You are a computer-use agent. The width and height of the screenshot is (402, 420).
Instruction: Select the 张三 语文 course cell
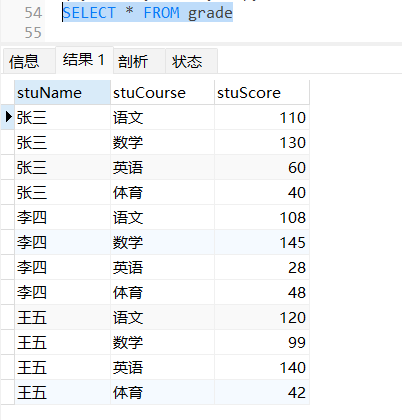click(x=162, y=117)
